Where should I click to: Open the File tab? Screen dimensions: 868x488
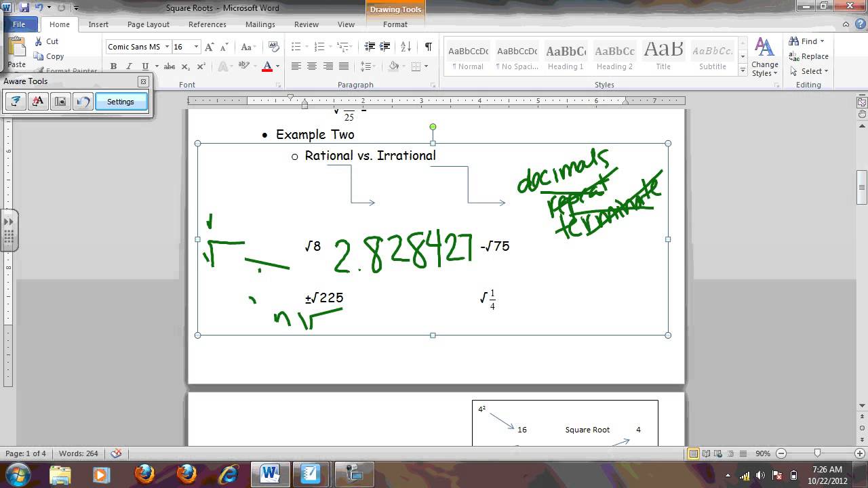tap(19, 24)
